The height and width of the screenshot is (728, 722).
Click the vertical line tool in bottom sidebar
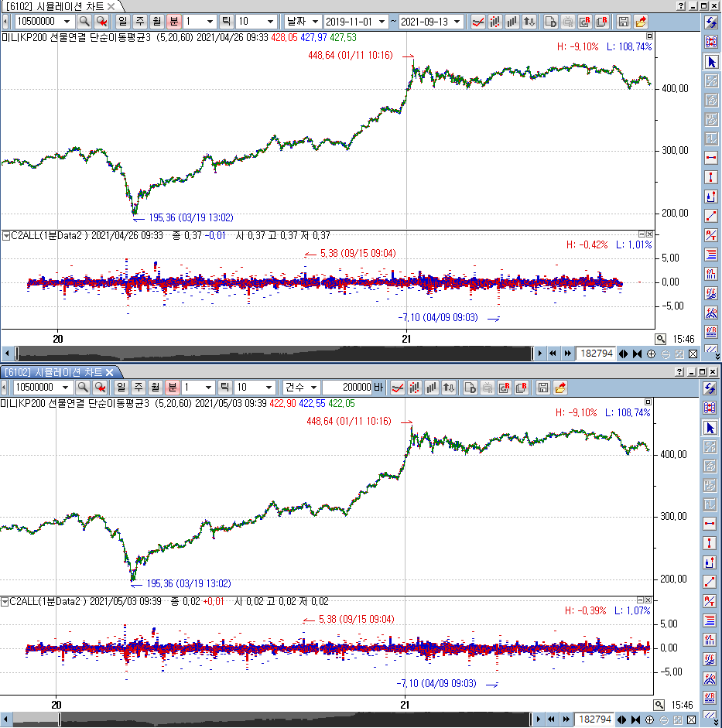[711, 543]
